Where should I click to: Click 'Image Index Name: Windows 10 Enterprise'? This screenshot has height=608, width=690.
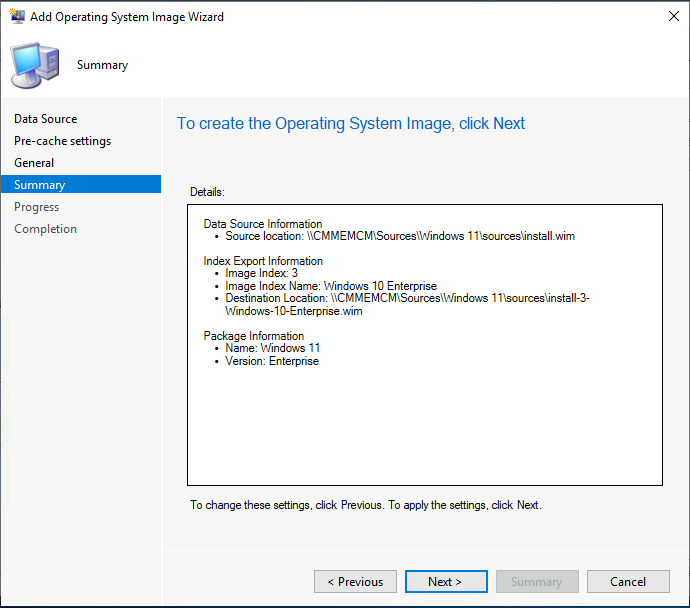pyautogui.click(x=331, y=286)
